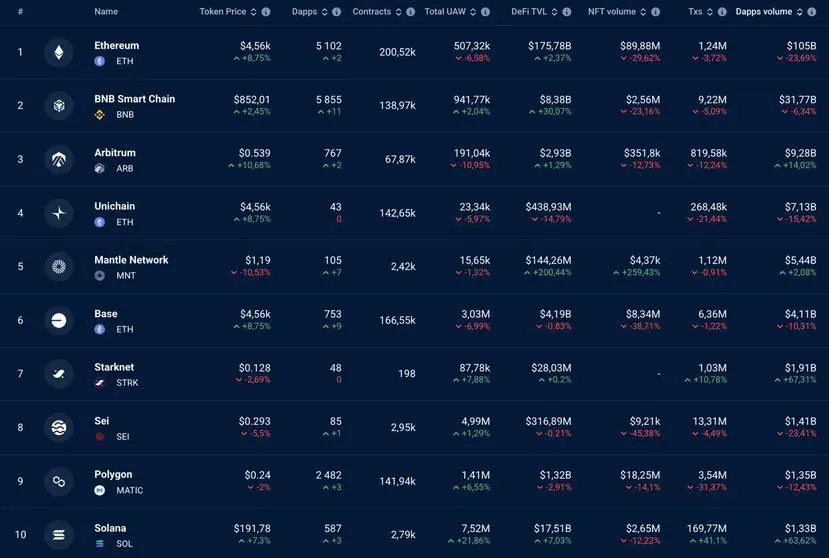Show the Txs column info icon
Screen dimensions: 829x558
(x=722, y=12)
